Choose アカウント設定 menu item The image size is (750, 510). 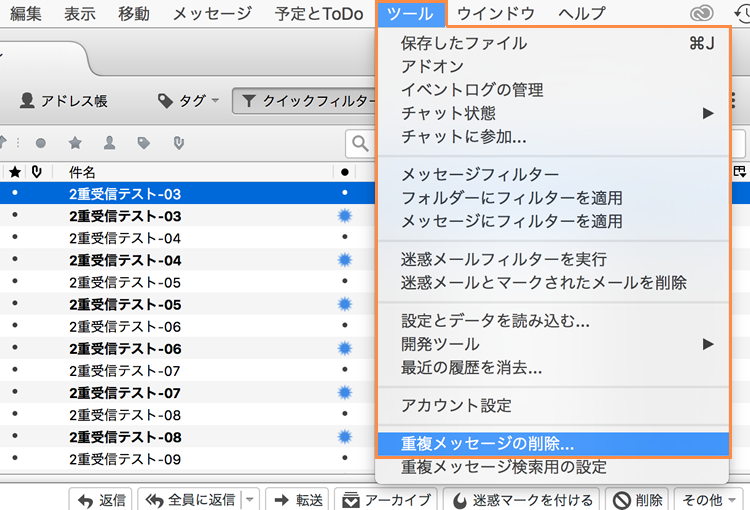pos(552,406)
